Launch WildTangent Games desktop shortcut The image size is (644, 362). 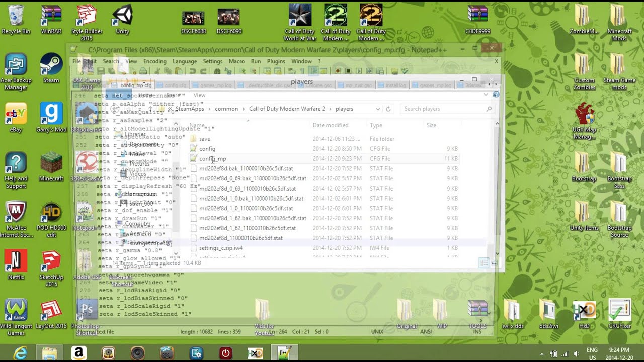coord(16,318)
